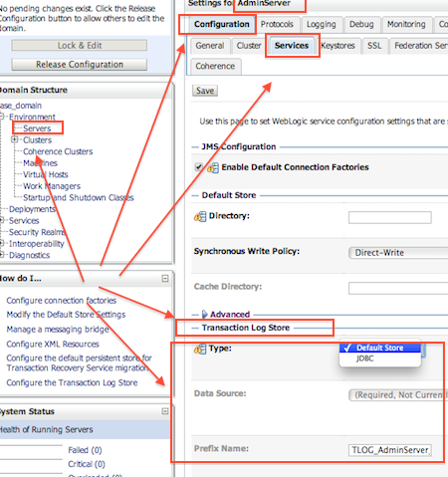Image resolution: width=448 pixels, height=477 pixels.
Task: Click the Lock & Edit button
Action: pos(80,46)
